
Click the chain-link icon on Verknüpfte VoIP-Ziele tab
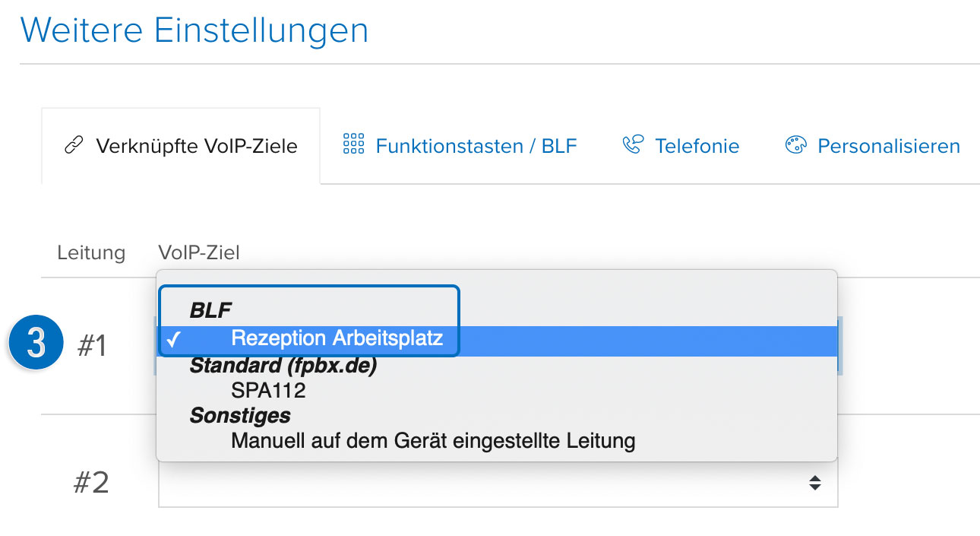[74, 146]
